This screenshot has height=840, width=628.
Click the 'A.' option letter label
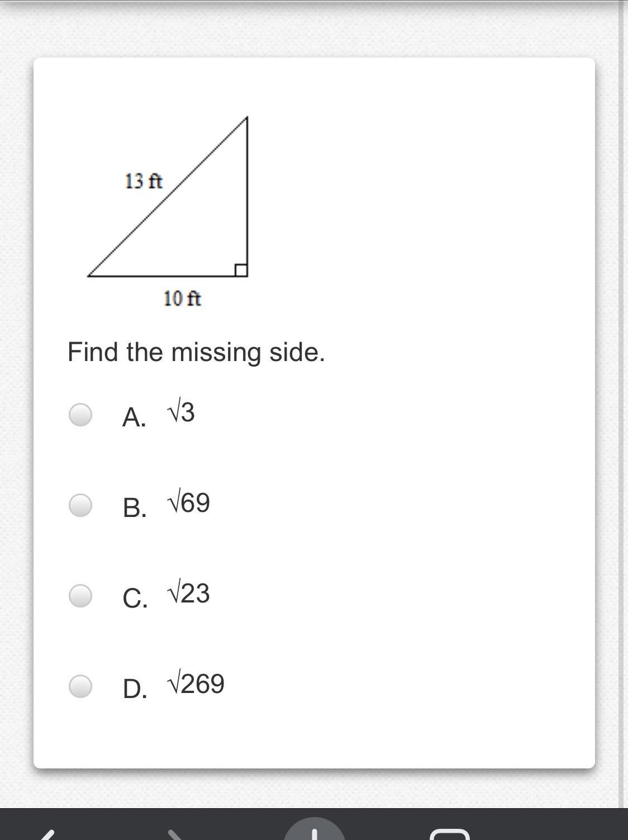click(x=134, y=417)
